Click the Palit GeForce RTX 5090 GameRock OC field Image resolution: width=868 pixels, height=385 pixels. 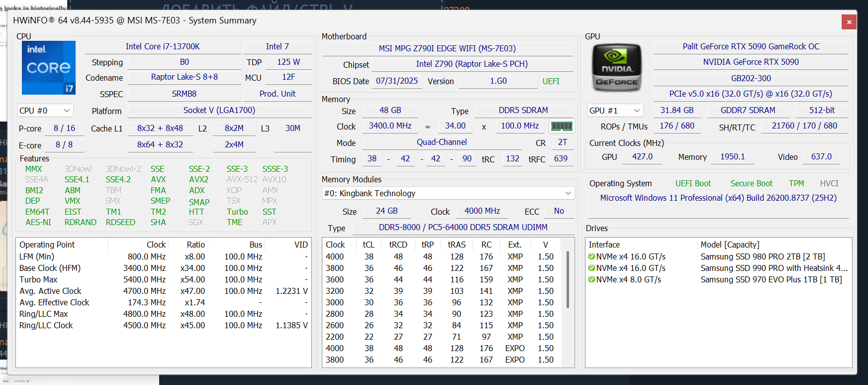(751, 47)
